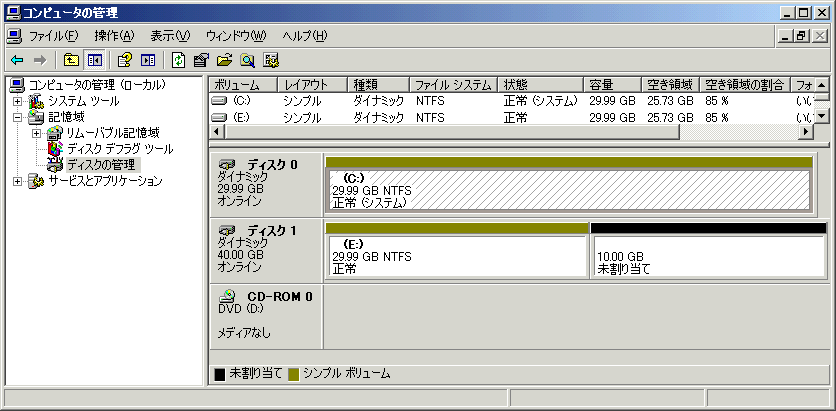The width and height of the screenshot is (836, 411).
Task: Open the 操作(A) menu
Action: click(115, 36)
